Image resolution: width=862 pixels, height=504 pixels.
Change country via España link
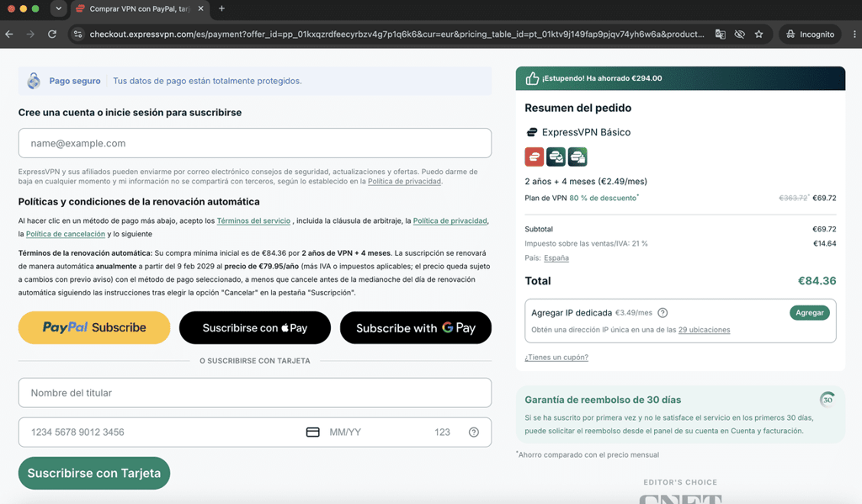pos(556,257)
